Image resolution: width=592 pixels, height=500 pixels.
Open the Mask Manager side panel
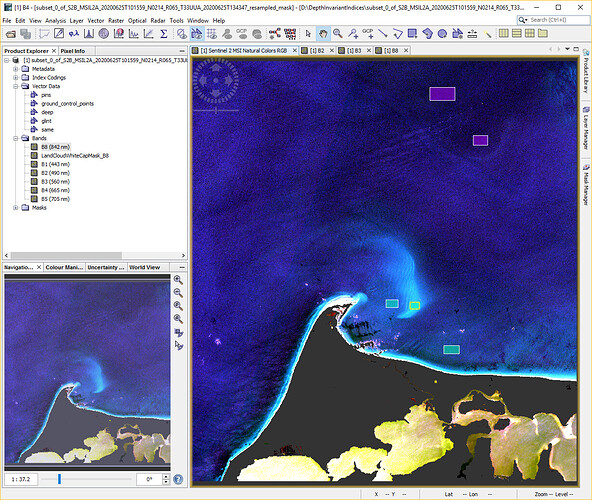586,185
